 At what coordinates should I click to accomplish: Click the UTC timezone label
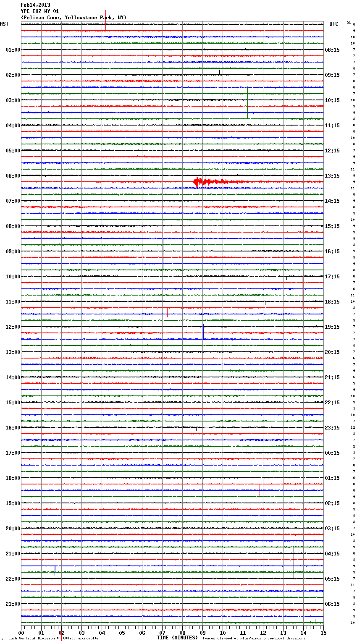pyautogui.click(x=333, y=24)
